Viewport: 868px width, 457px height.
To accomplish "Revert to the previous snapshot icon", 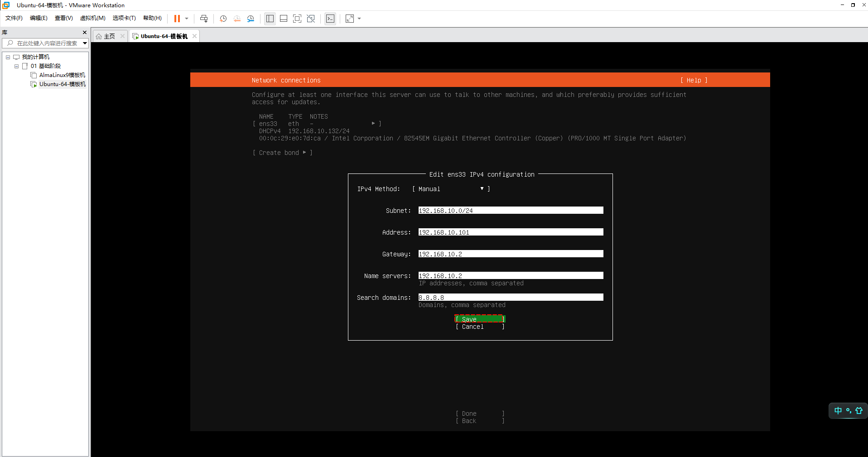I will [x=237, y=19].
